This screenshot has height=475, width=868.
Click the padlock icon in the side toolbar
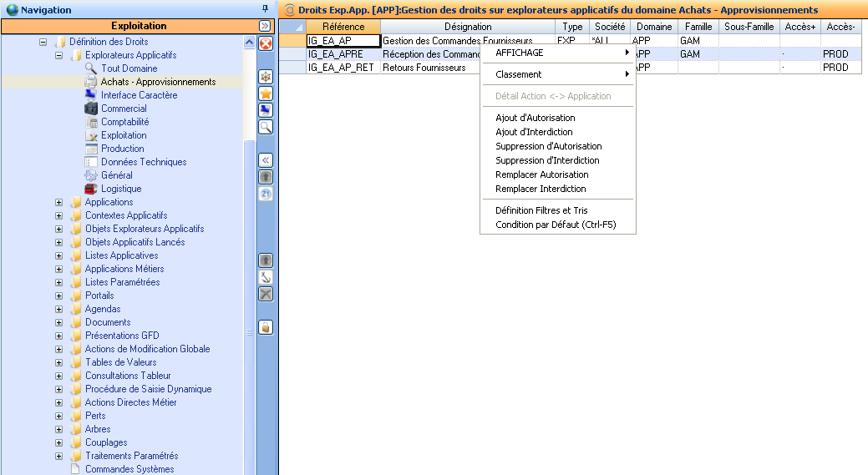point(265,327)
